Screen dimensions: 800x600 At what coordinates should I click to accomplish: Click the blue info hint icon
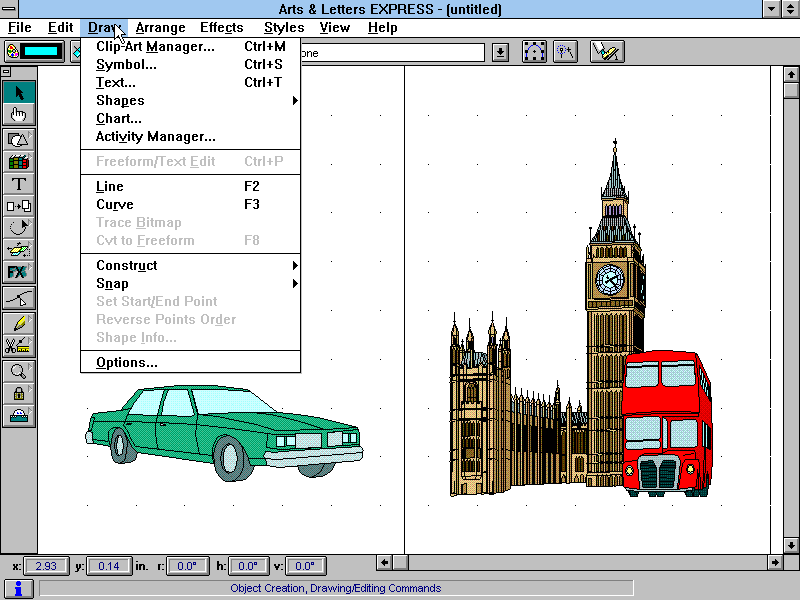18,589
